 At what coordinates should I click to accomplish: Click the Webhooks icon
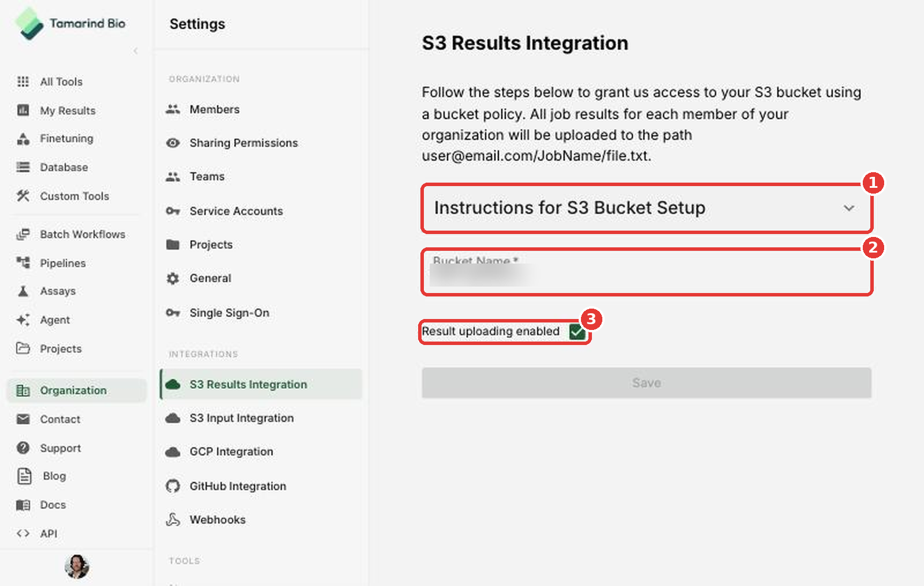point(173,520)
